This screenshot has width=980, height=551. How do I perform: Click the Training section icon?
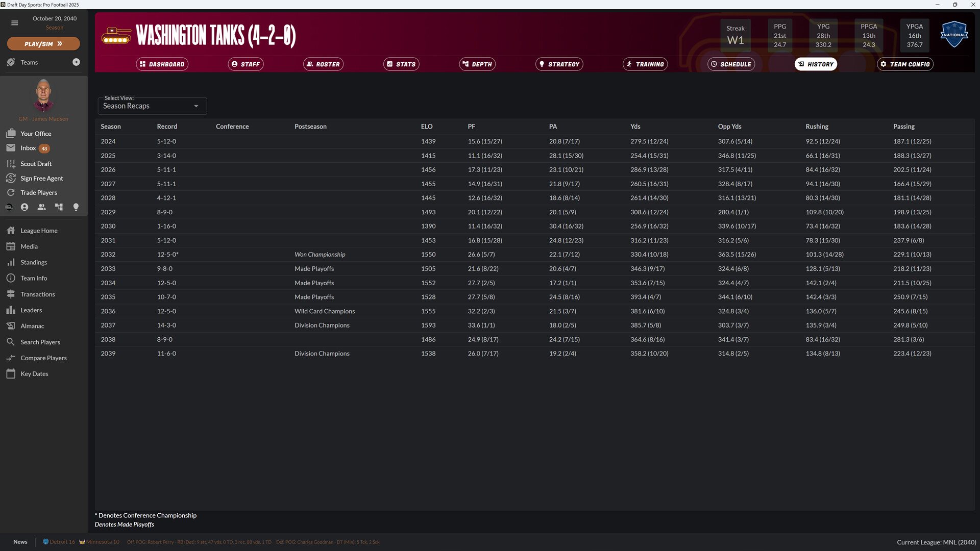click(x=629, y=64)
